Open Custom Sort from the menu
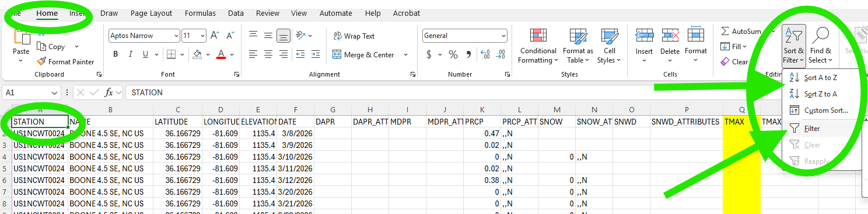868x214 pixels. pyautogui.click(x=821, y=110)
